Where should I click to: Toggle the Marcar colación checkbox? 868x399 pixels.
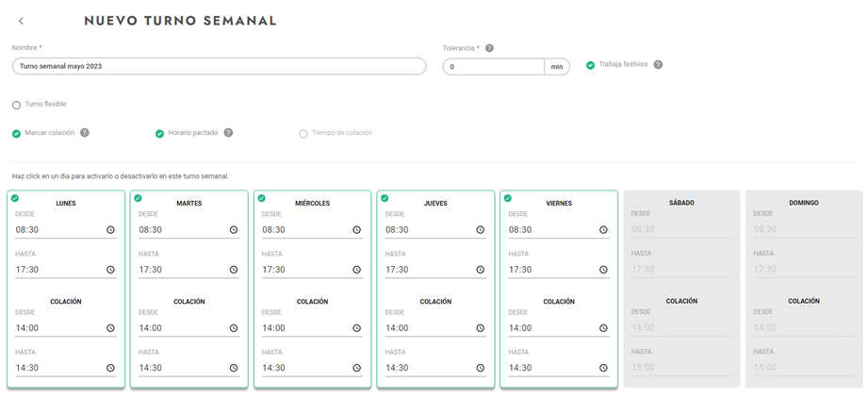(17, 134)
